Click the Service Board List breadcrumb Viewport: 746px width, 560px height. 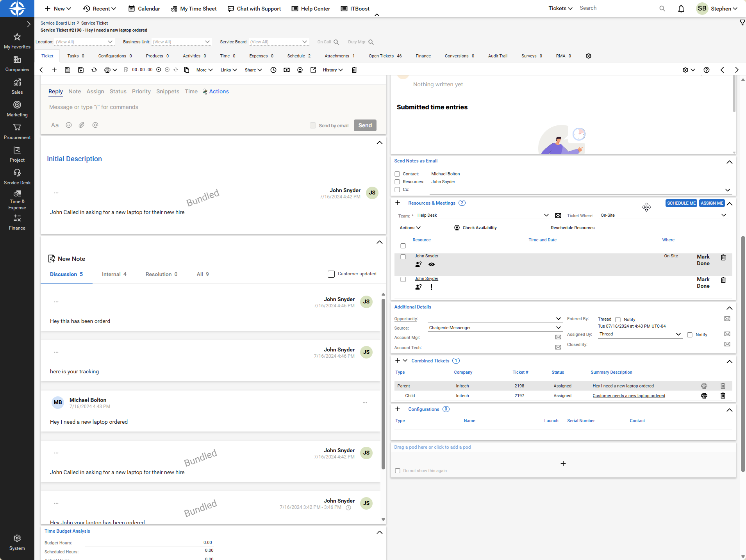coord(58,23)
